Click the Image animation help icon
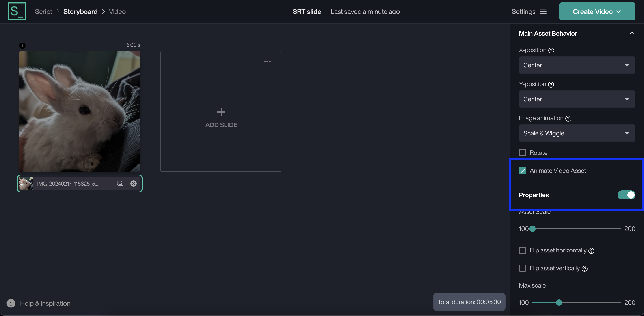 click(x=568, y=119)
